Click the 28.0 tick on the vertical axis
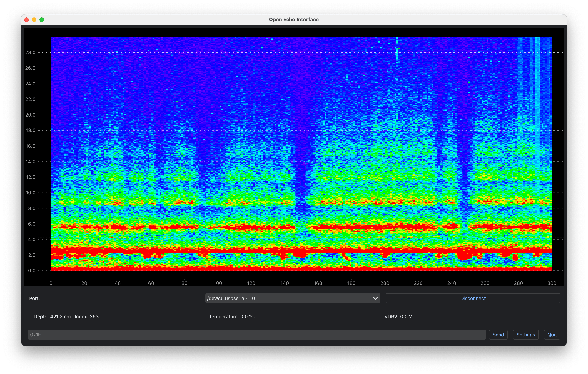The height and width of the screenshot is (374, 588). click(30, 52)
